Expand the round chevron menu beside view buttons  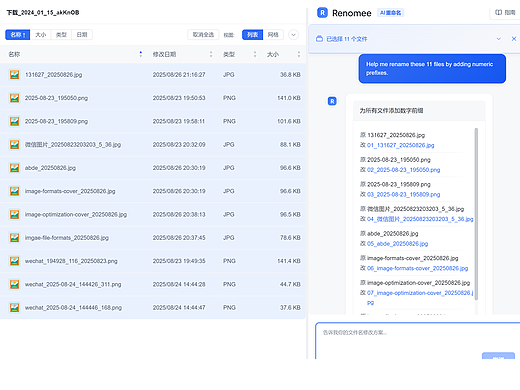(x=293, y=35)
